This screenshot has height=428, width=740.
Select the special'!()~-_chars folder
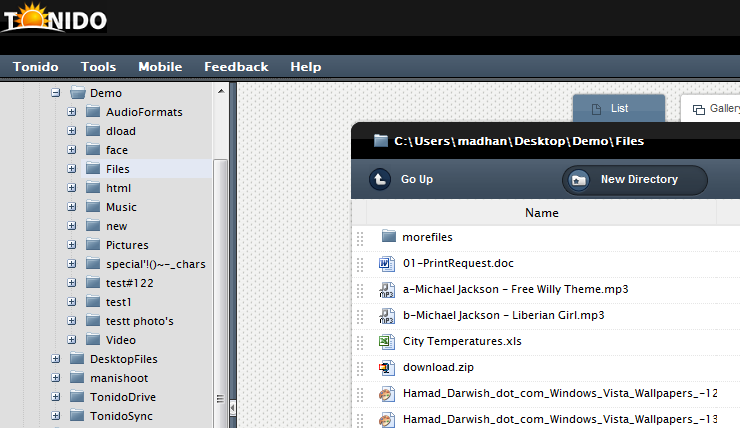[x=156, y=264]
